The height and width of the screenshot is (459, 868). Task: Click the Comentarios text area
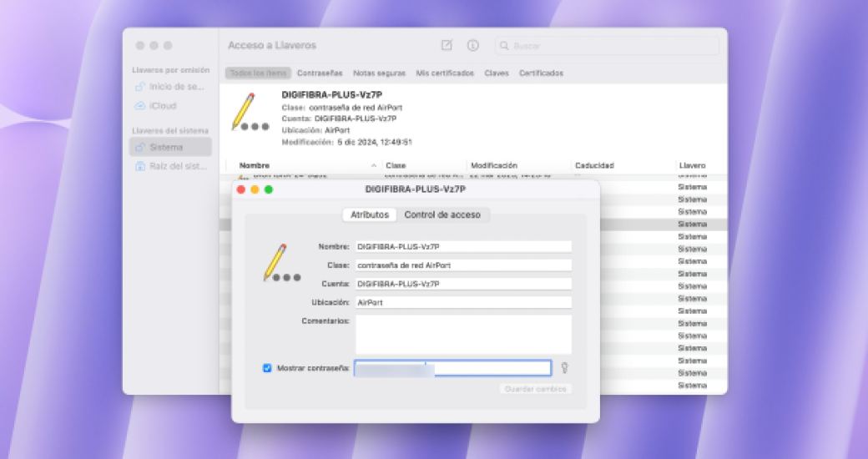click(463, 335)
